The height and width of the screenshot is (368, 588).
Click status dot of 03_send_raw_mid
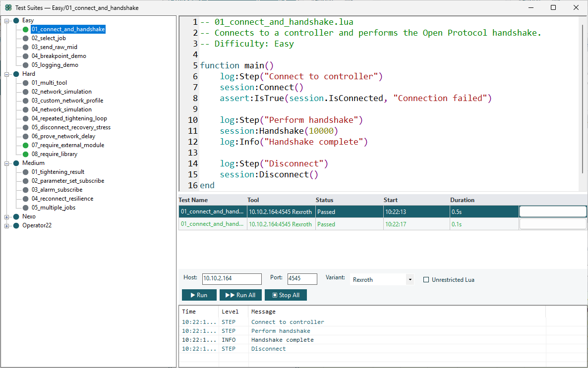[x=25, y=47]
